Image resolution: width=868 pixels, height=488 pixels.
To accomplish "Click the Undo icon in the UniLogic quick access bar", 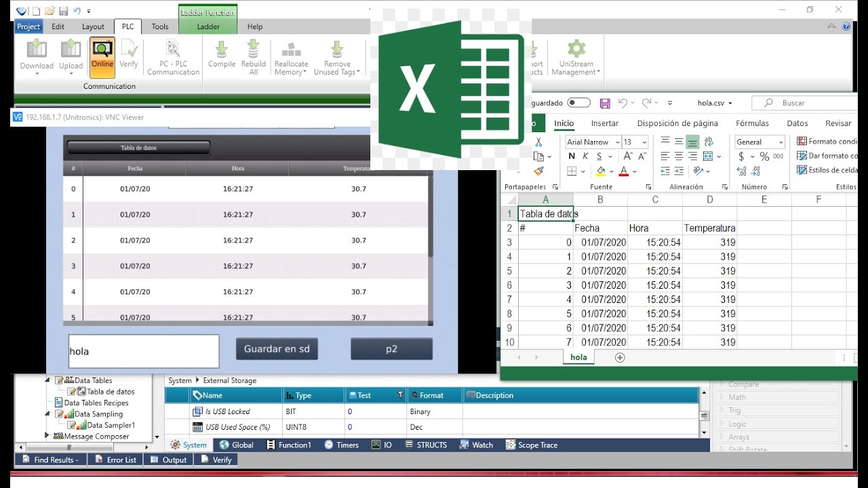I will pyautogui.click(x=77, y=11).
